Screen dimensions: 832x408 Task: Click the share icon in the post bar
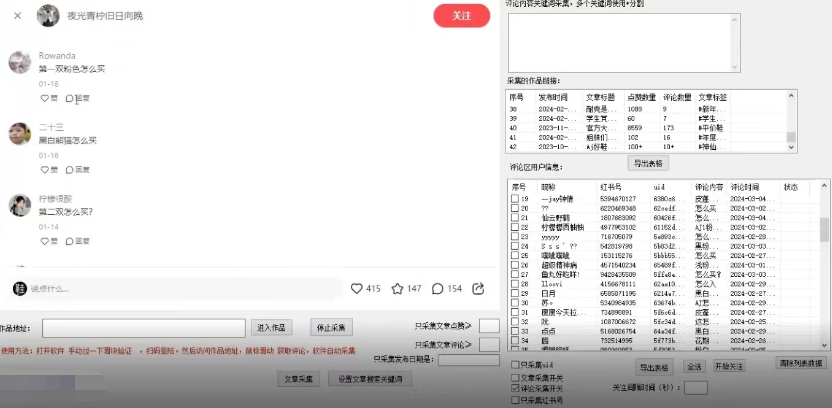coord(479,288)
